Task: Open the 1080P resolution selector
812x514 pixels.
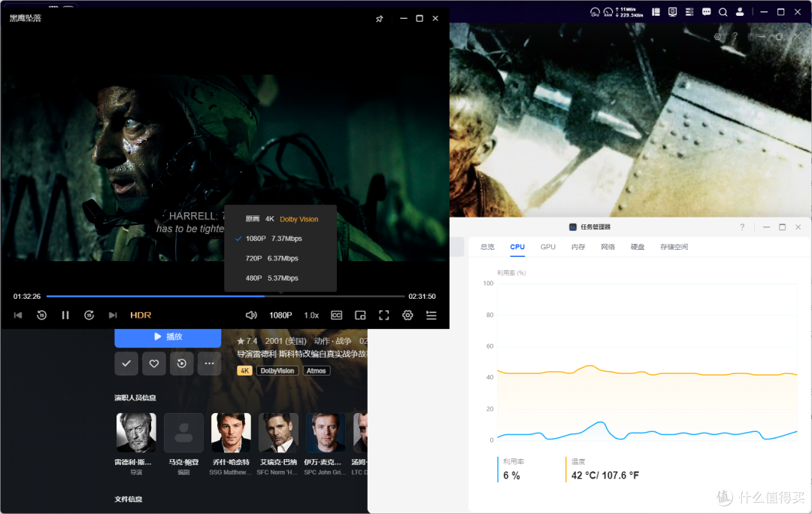Action: 280,315
